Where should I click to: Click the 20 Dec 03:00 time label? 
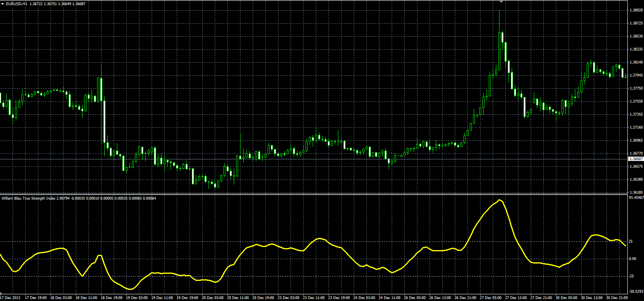[x=213, y=297]
